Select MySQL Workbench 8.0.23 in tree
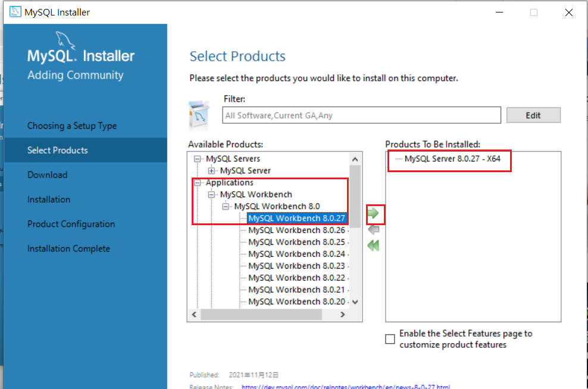The height and width of the screenshot is (389, 588). tap(296, 266)
